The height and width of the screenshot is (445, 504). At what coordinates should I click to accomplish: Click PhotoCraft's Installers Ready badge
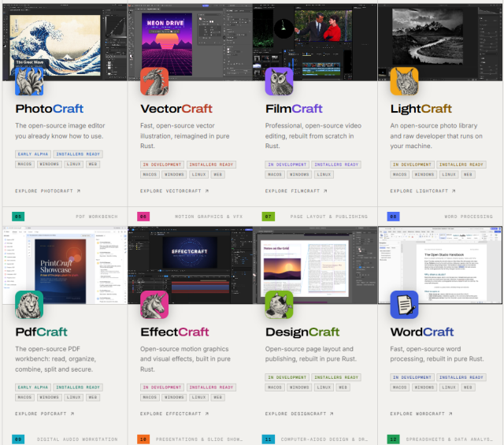coord(78,154)
